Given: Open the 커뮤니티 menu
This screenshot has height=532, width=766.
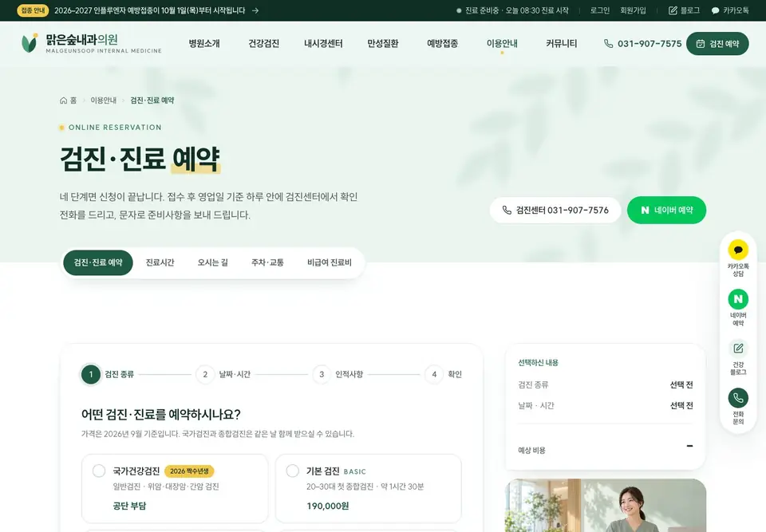Looking at the screenshot, I should click(561, 44).
